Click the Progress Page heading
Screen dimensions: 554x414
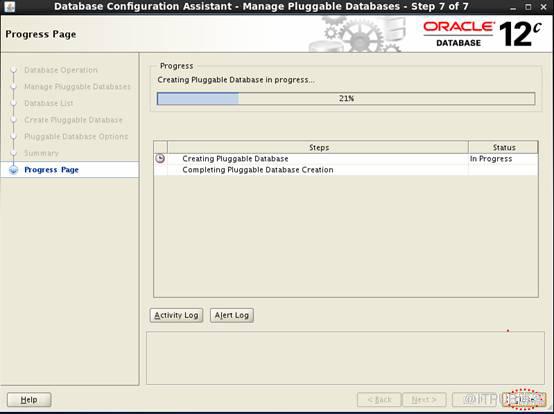pyautogui.click(x=41, y=34)
